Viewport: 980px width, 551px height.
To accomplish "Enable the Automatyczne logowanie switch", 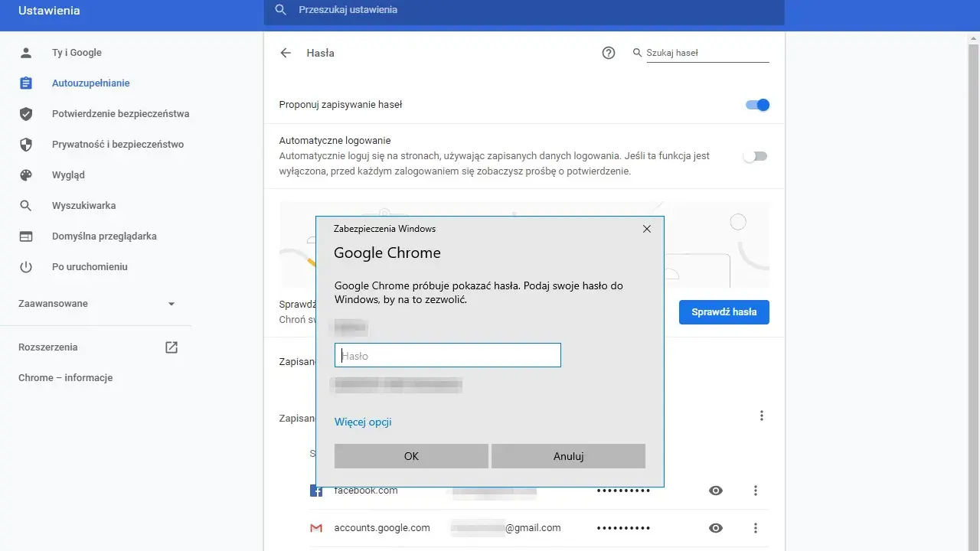I will [755, 156].
